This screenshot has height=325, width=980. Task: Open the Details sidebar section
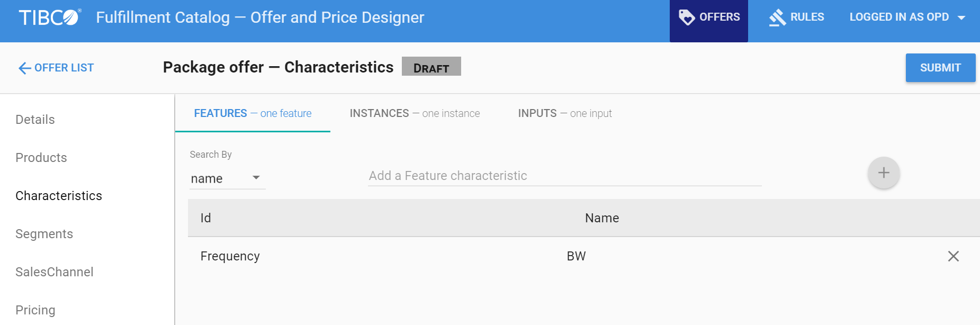pyautogui.click(x=35, y=120)
